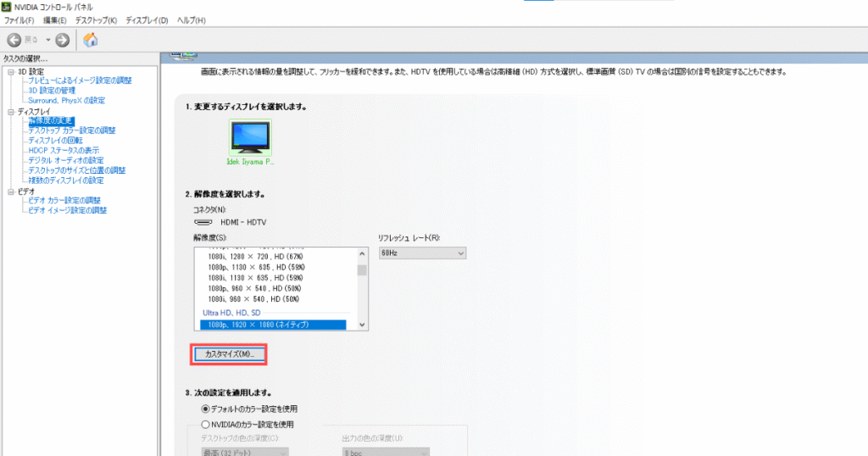The image size is (868, 456).
Task: Collapse the ディスプレイ tree node
Action: point(10,112)
